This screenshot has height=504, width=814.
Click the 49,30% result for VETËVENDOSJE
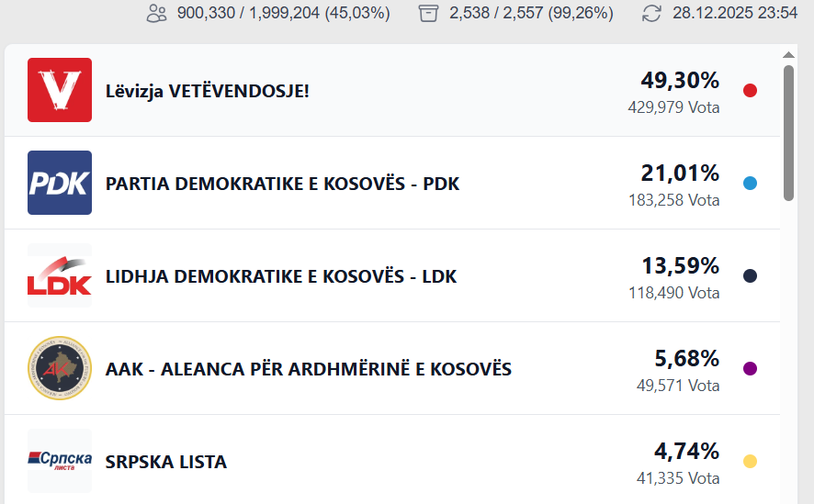(680, 81)
